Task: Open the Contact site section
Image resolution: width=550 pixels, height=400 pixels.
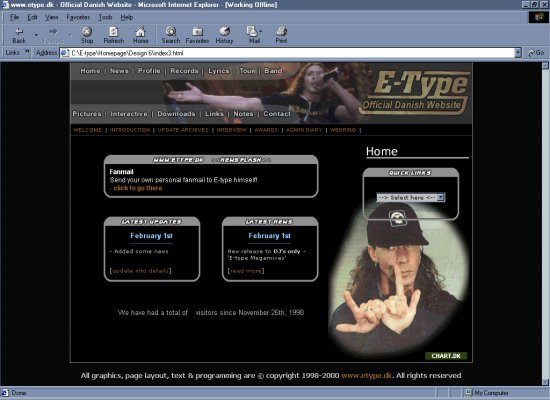Action: click(x=277, y=114)
